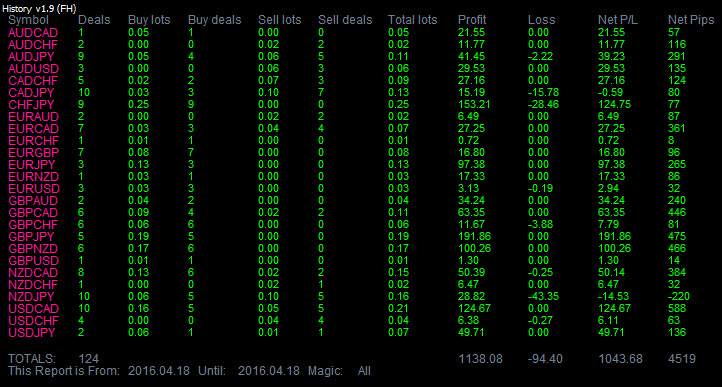Click the History v1.9 (FH) title
Viewport: 722px width, 387px height.
click(x=39, y=8)
